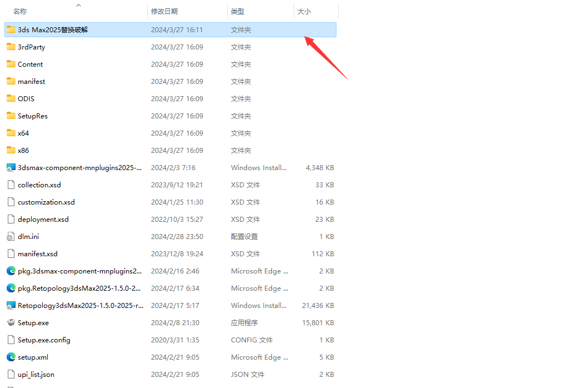Click the Setup.exe application icon
The height and width of the screenshot is (388, 588).
(11, 322)
